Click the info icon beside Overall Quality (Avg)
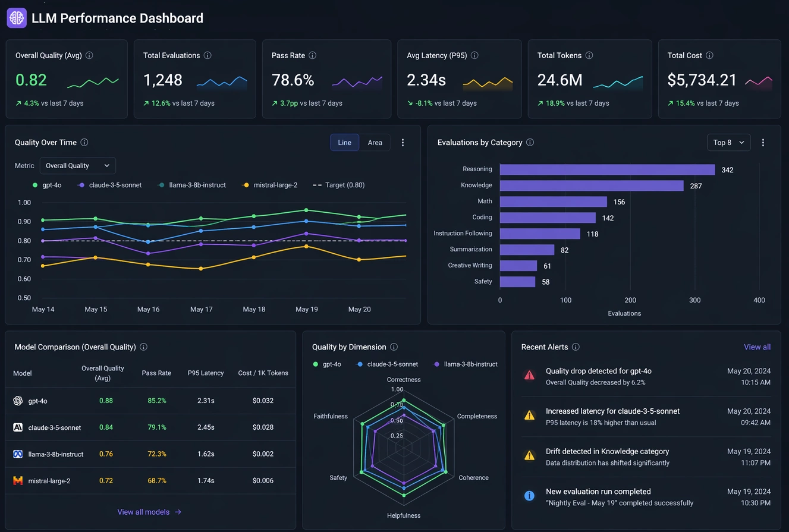The image size is (789, 532). pos(90,55)
